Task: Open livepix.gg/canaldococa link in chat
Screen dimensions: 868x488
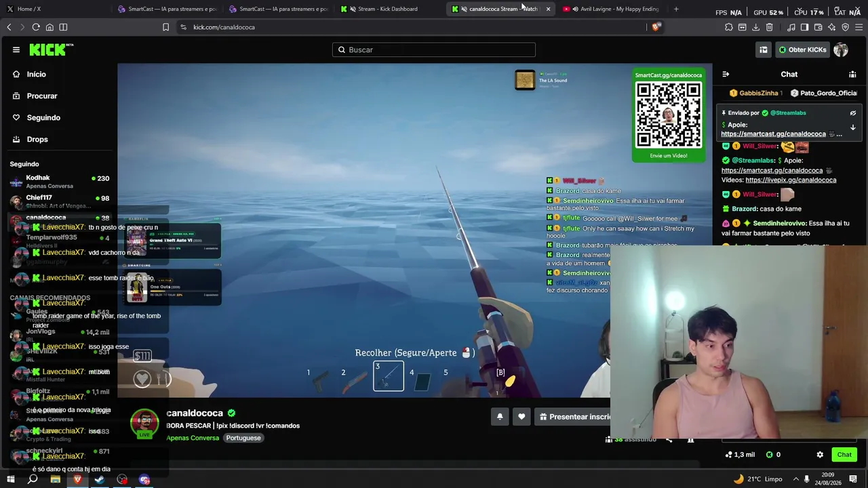Action: (791, 180)
